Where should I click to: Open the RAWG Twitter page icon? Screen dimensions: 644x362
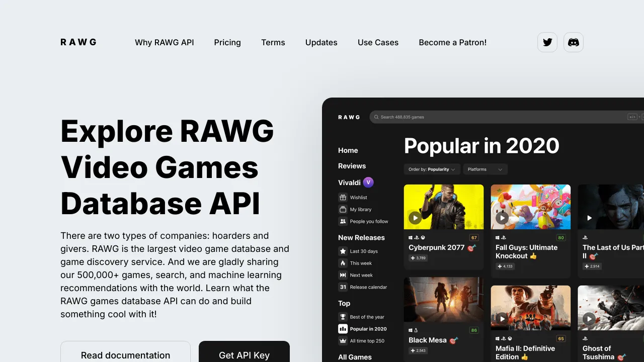click(x=547, y=42)
